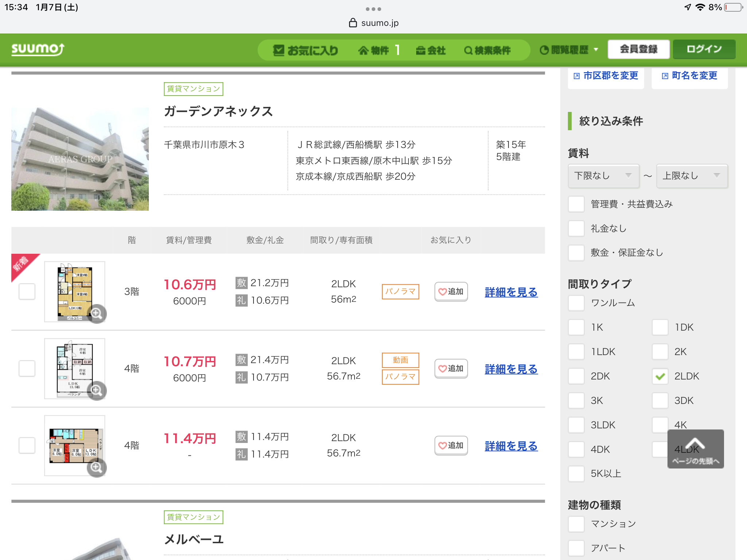Click 賃料/管理費 column header
This screenshot has height=560, width=747.
(x=189, y=240)
